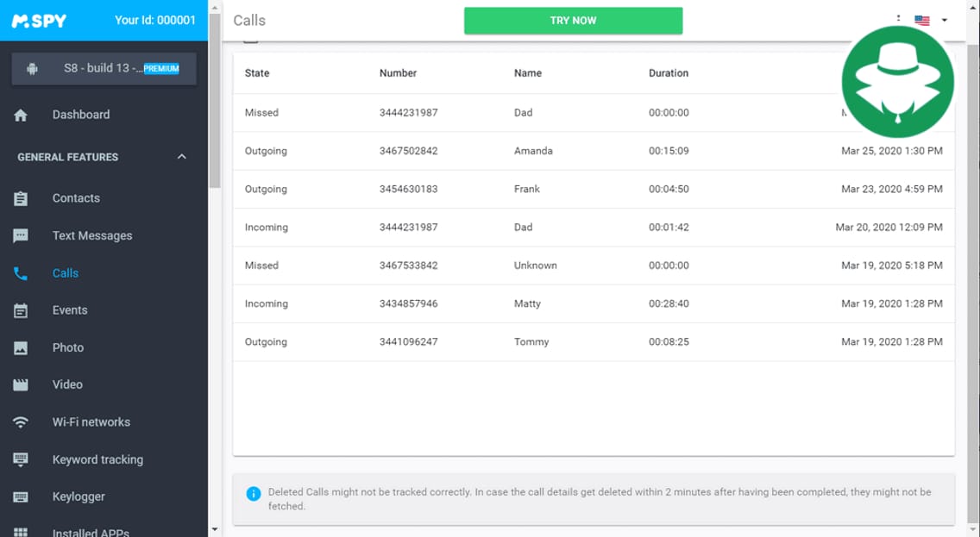Click the mSpy logo
Screen dimensions: 980x537
tap(39, 21)
